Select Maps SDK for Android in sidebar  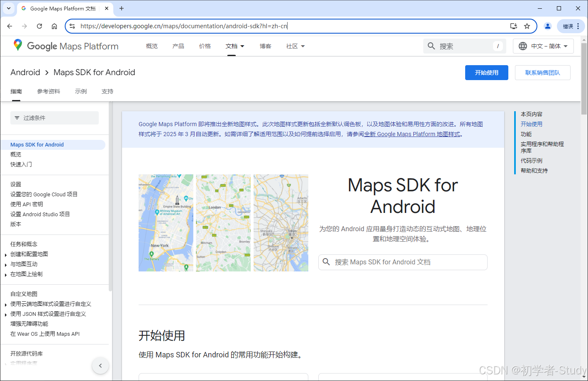(x=53, y=145)
